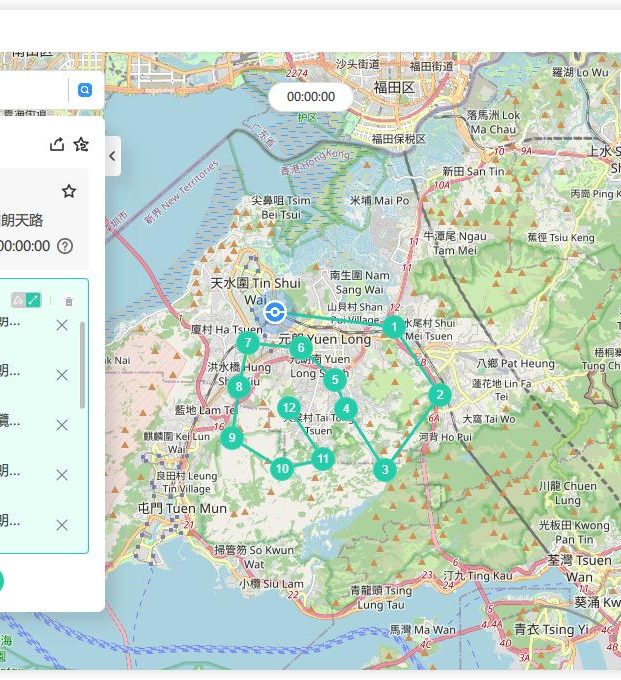Screen dimensions: 621x680
Task: Select waypoint marker 1 on the map
Action: click(x=394, y=326)
